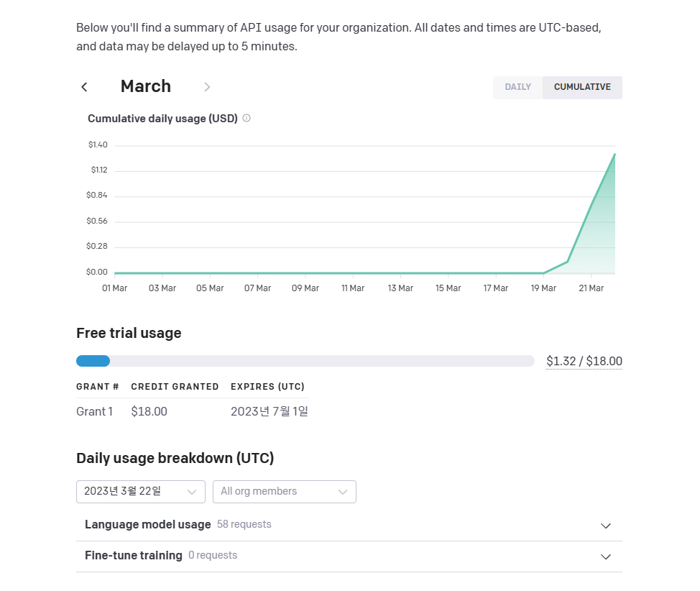Switch chart to Cumulative view
The image size is (700, 591).
582,87
